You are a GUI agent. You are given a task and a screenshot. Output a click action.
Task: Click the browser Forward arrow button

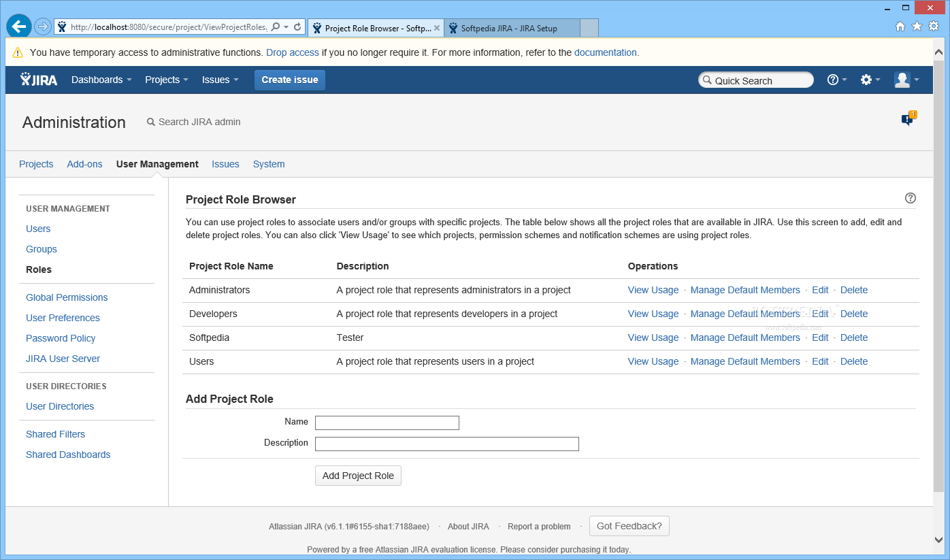point(43,27)
